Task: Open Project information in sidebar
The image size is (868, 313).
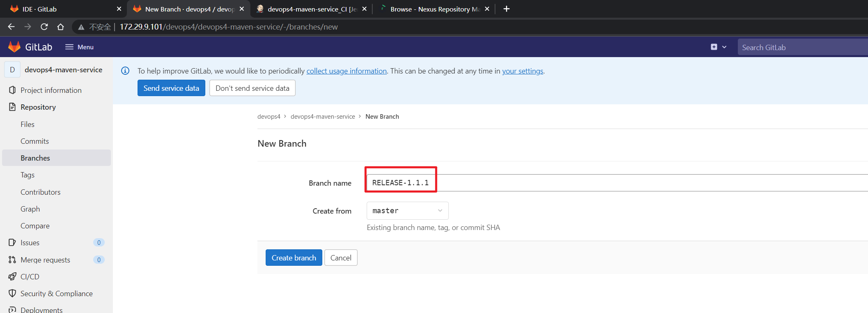Action: click(51, 90)
